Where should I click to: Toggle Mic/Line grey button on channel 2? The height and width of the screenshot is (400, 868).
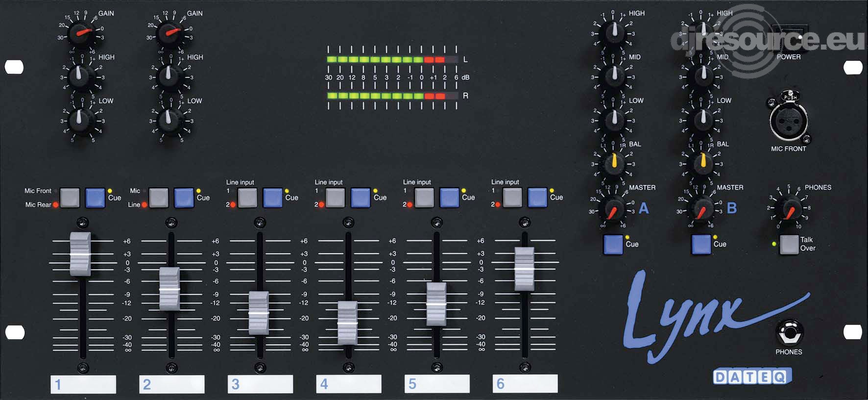coord(158,198)
